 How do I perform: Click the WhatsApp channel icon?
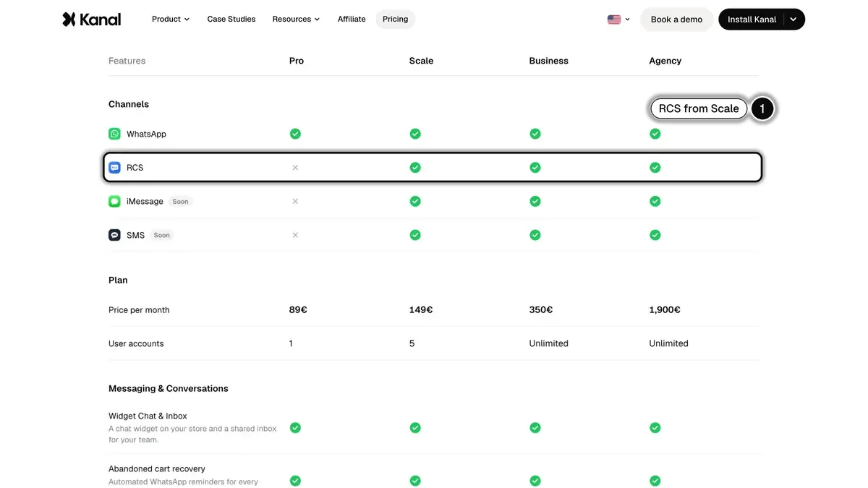114,134
